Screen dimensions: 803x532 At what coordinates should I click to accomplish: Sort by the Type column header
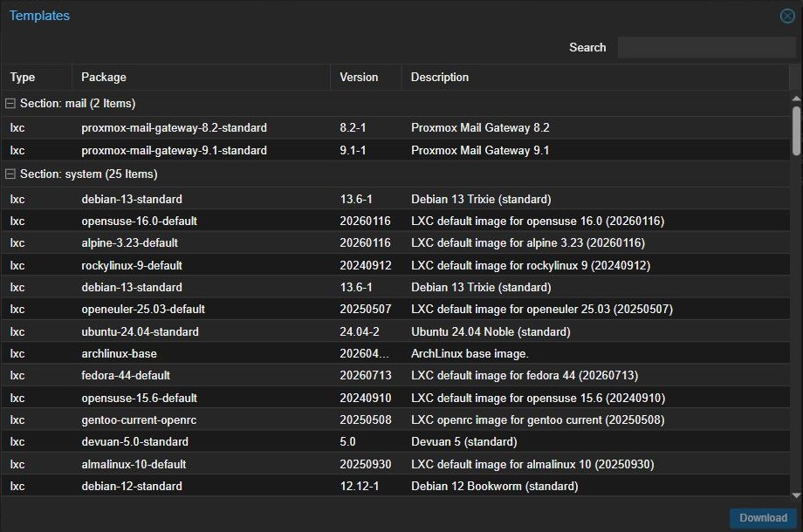(37, 78)
